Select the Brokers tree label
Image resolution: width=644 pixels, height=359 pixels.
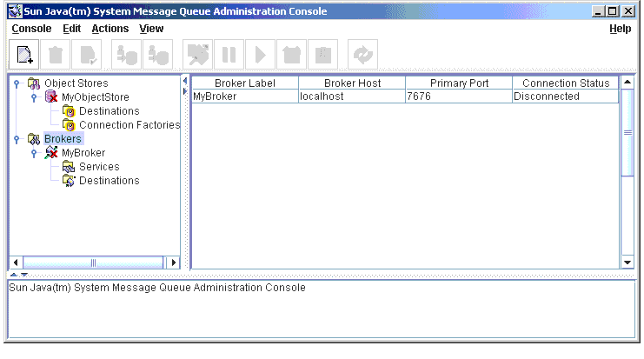click(63, 139)
